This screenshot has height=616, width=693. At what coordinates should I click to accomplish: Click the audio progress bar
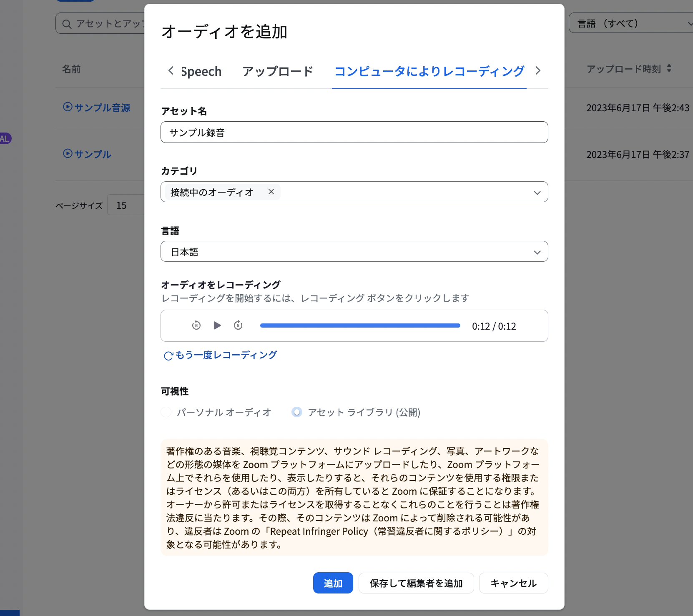360,326
